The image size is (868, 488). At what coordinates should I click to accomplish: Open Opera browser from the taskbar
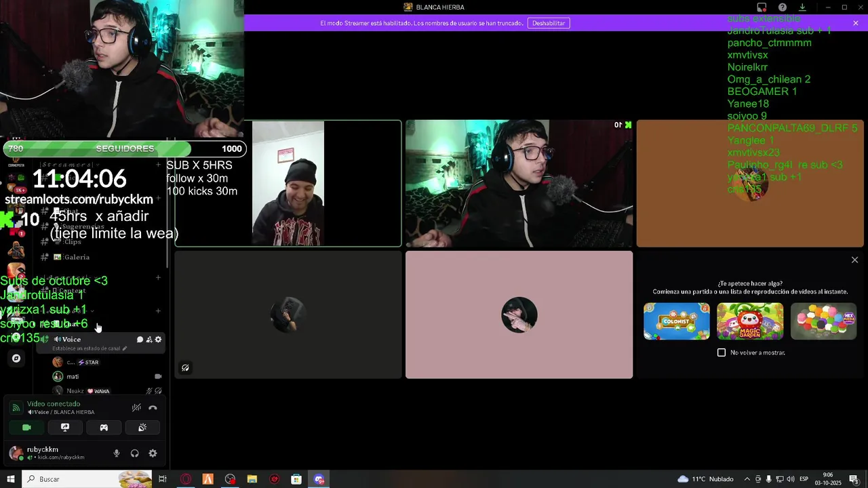click(x=185, y=479)
